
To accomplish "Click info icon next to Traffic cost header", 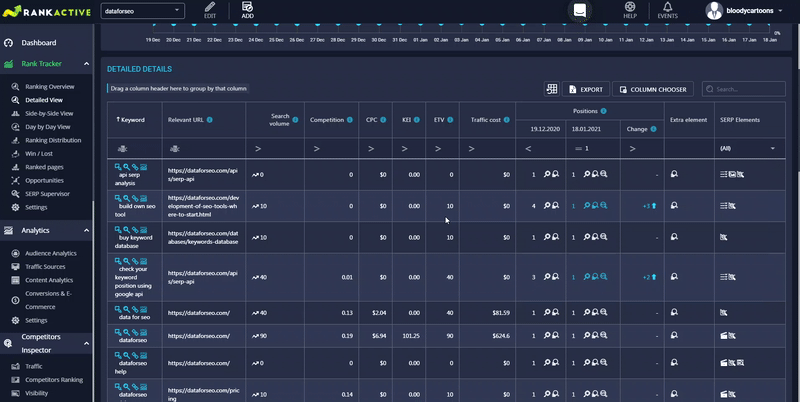I will coord(507,120).
